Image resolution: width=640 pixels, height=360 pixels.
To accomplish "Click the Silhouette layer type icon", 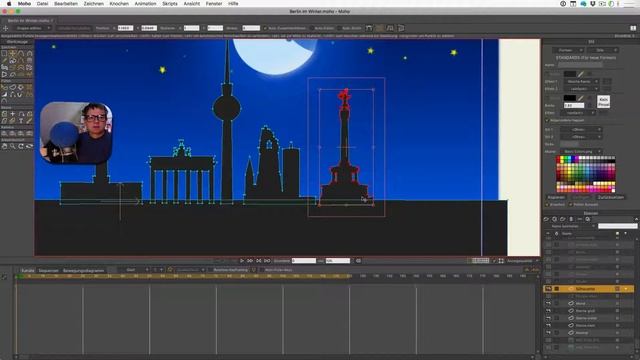I will click(x=571, y=289).
